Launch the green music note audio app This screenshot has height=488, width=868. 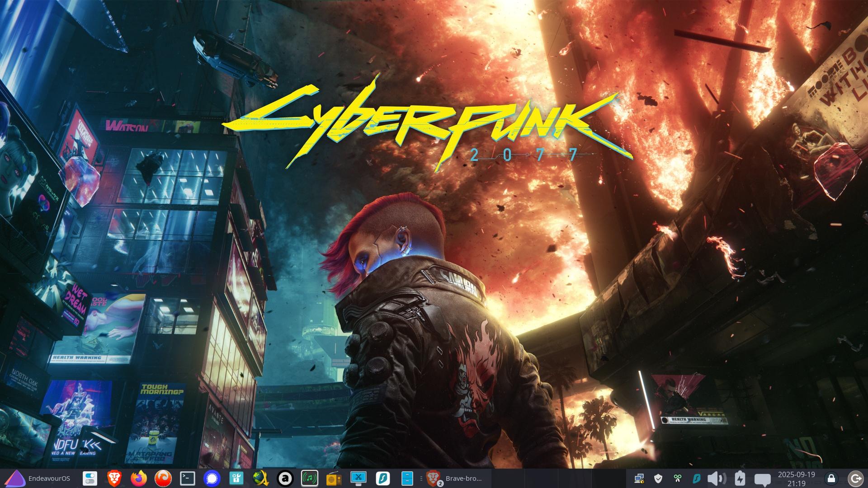tap(310, 478)
